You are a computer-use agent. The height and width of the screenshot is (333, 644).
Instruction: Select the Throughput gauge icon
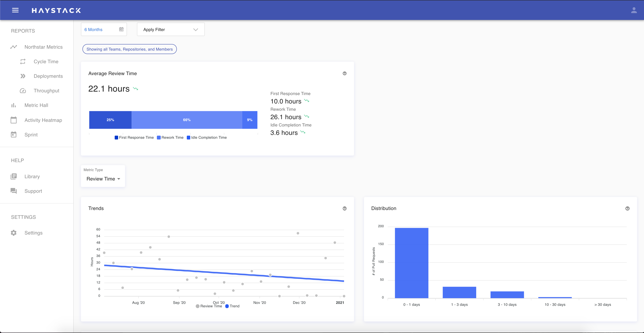pos(23,91)
